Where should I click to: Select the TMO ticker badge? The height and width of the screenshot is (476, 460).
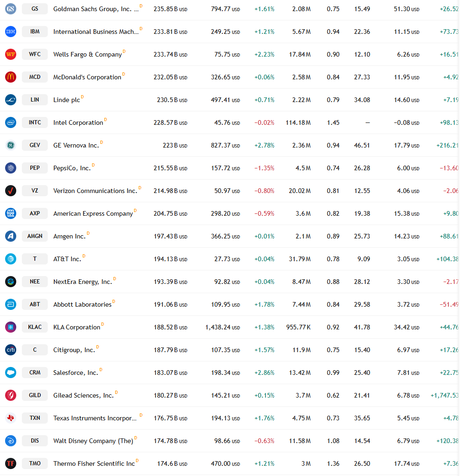(x=35, y=463)
